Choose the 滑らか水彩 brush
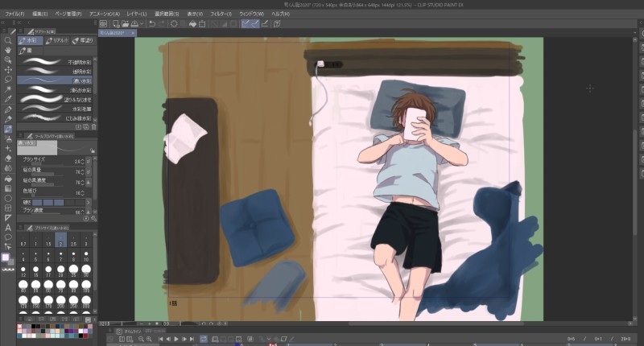This screenshot has width=644, height=346. [x=56, y=90]
